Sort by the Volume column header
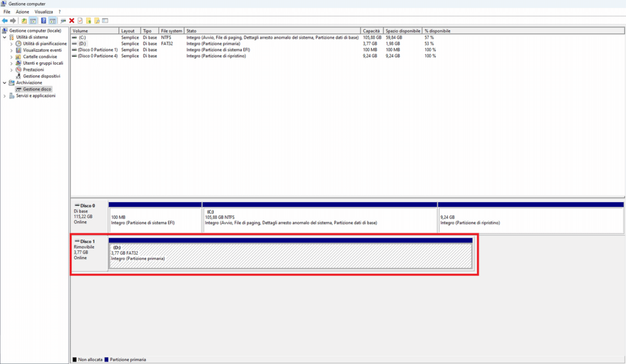 95,31
